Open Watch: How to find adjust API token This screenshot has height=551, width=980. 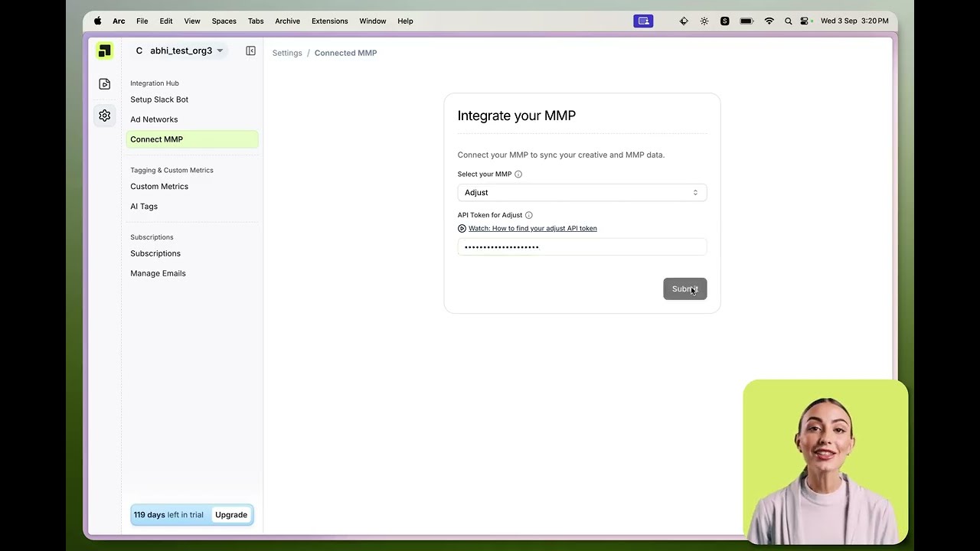(x=533, y=229)
